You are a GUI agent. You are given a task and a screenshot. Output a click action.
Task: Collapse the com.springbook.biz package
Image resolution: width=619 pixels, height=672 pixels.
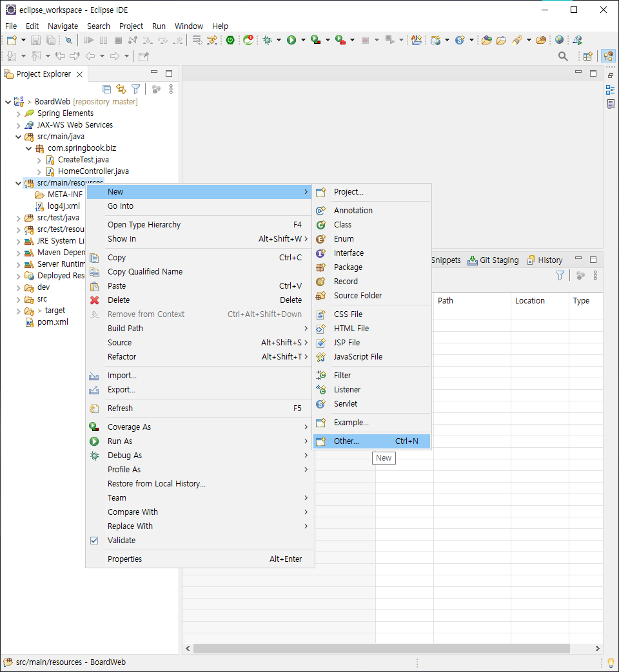tap(29, 148)
